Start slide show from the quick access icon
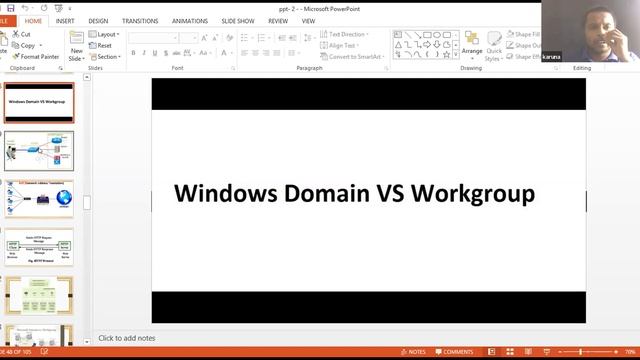Image resolution: width=640 pixels, height=360 pixels. point(59,8)
